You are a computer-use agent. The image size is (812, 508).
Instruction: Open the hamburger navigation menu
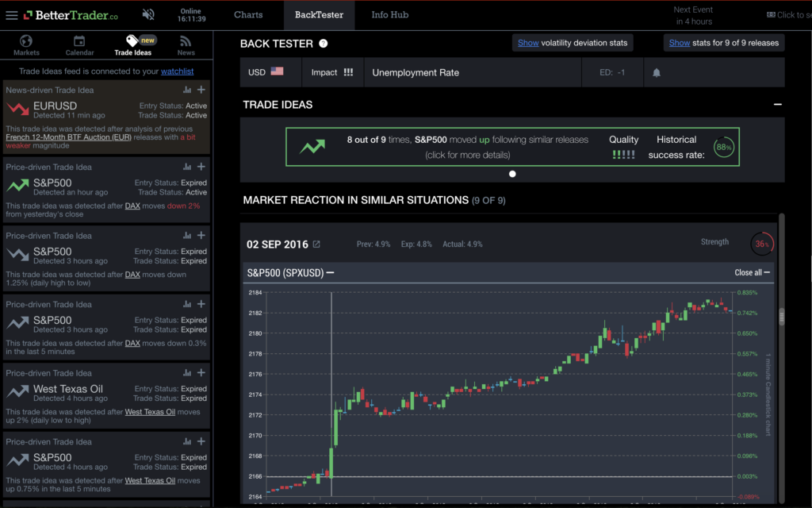pyautogui.click(x=12, y=14)
